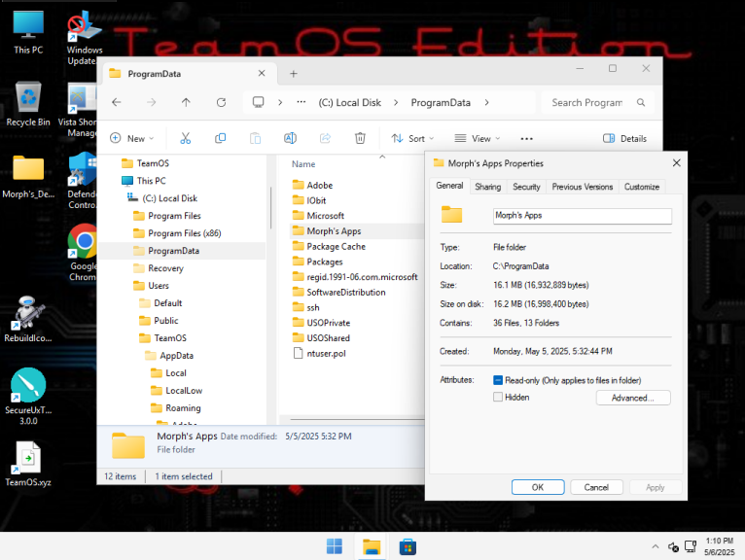Click the Paste clipboard icon
The height and width of the screenshot is (560, 745).
point(255,138)
